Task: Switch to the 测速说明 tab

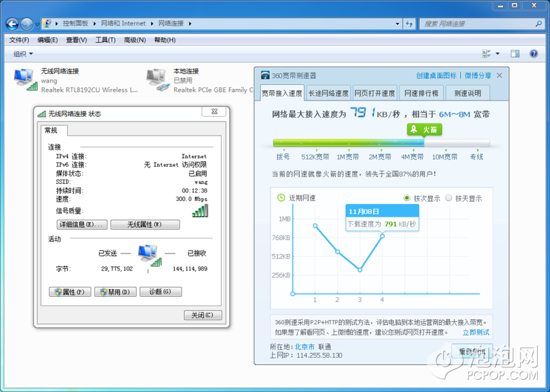Action: click(468, 93)
